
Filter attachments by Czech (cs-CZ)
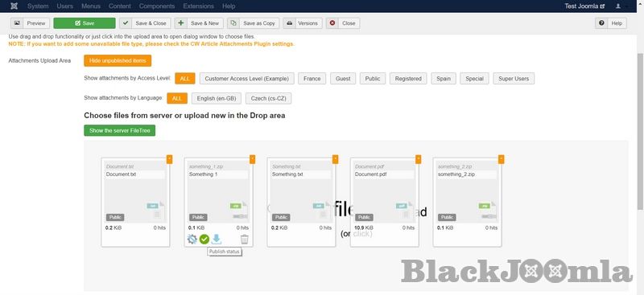[269, 99]
